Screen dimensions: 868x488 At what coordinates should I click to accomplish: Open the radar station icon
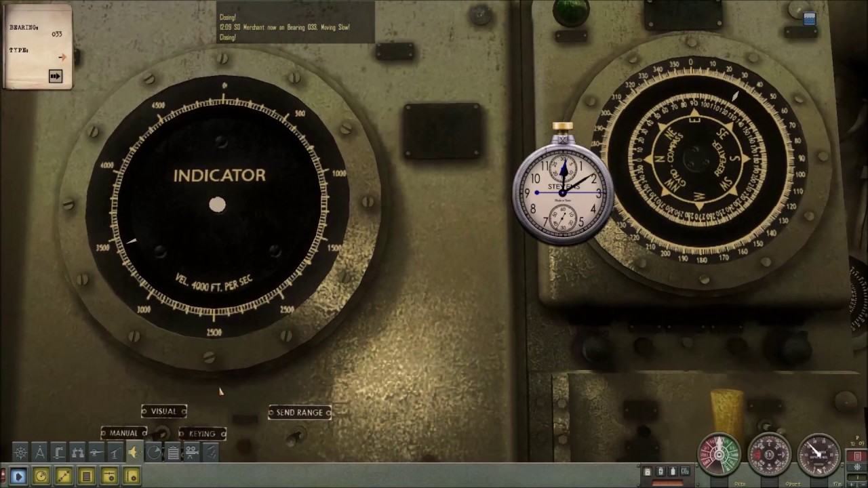[x=154, y=452]
